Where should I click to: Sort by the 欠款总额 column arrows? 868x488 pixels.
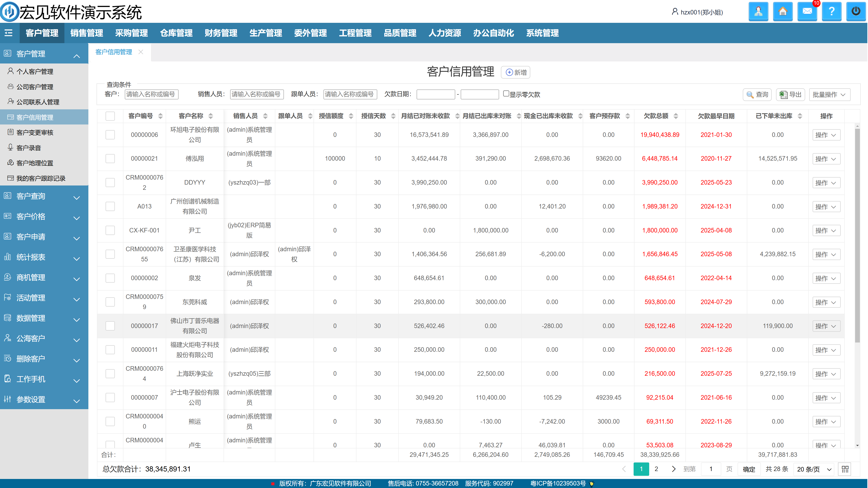676,116
